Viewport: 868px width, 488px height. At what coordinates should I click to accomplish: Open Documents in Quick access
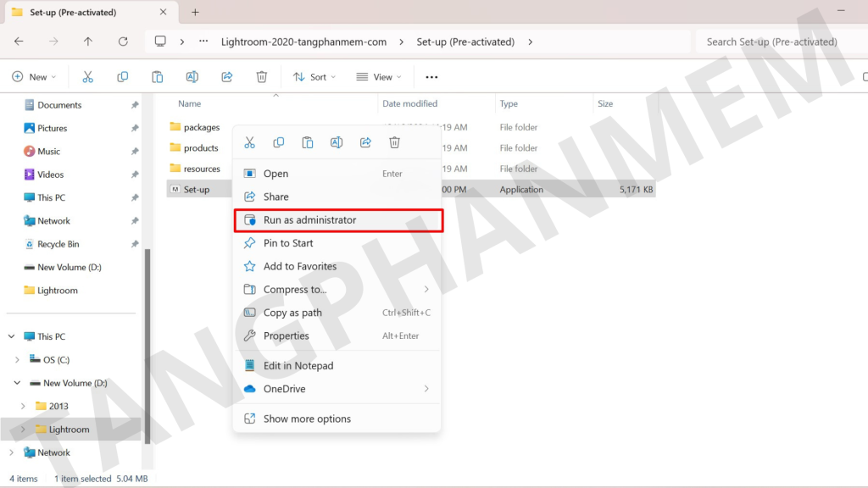point(59,105)
